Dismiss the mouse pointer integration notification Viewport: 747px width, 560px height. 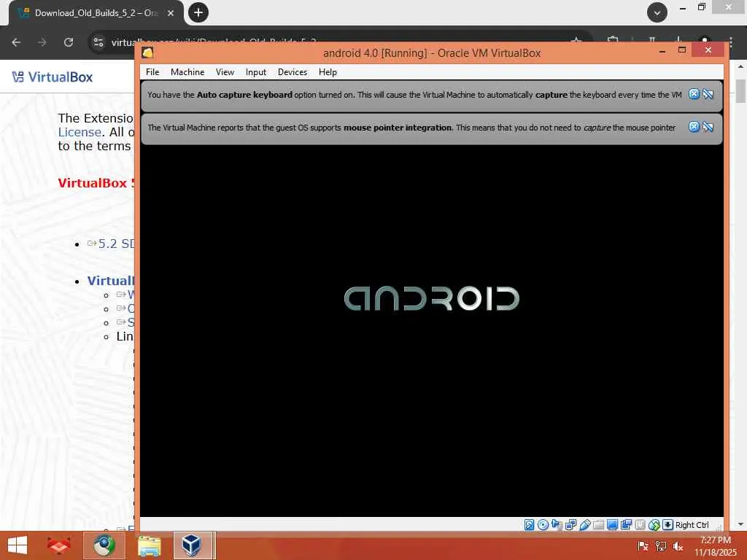[694, 127]
